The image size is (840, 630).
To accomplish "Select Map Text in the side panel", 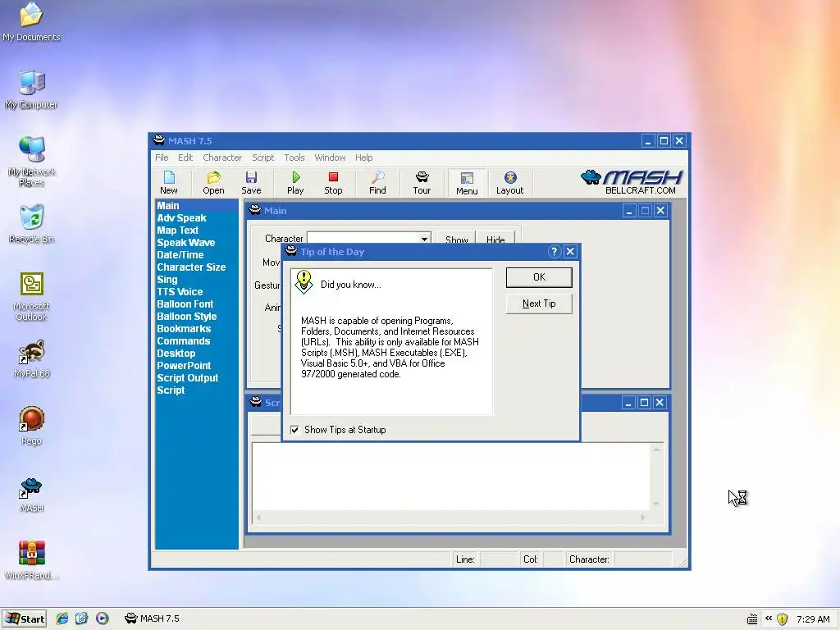I will (178, 231).
